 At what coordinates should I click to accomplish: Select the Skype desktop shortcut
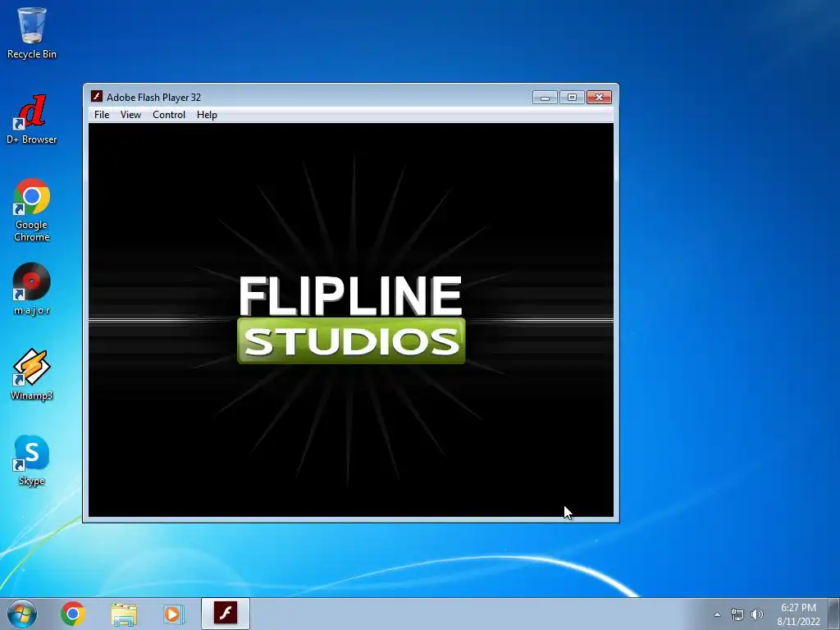[32, 460]
